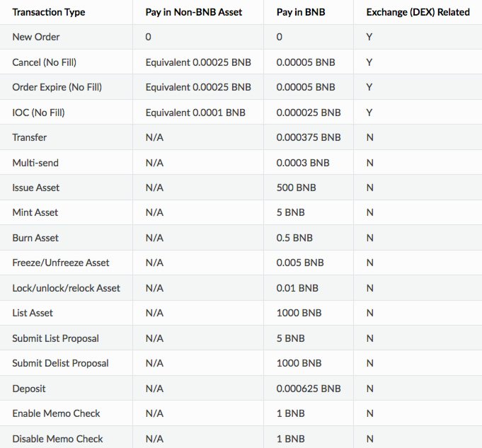Click the 0 under Non-BNB Asset for New Order
The width and height of the screenshot is (482, 448).
pyautogui.click(x=148, y=37)
